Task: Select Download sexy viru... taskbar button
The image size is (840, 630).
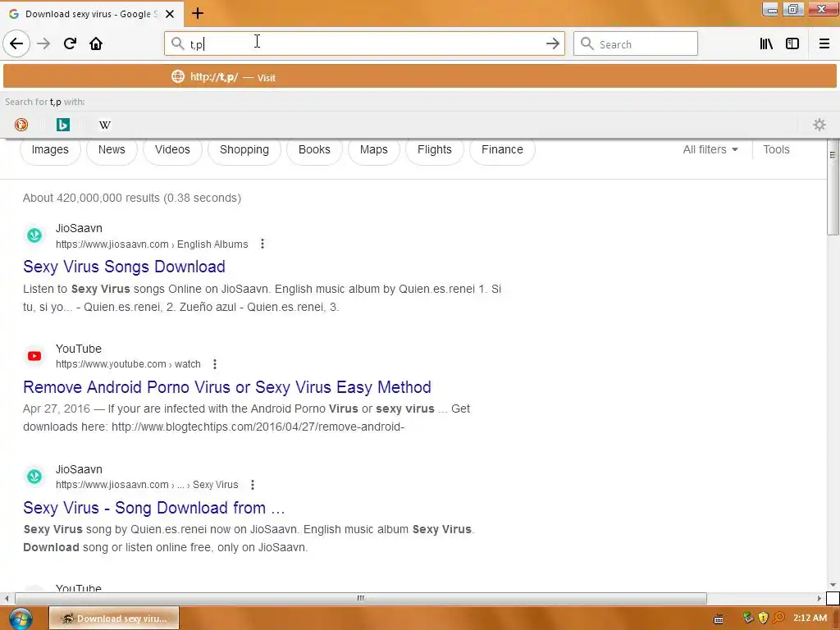Action: (x=114, y=619)
